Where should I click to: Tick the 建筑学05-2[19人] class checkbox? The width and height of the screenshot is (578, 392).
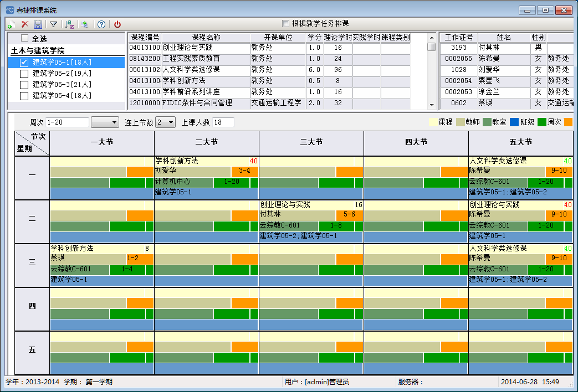coord(24,74)
